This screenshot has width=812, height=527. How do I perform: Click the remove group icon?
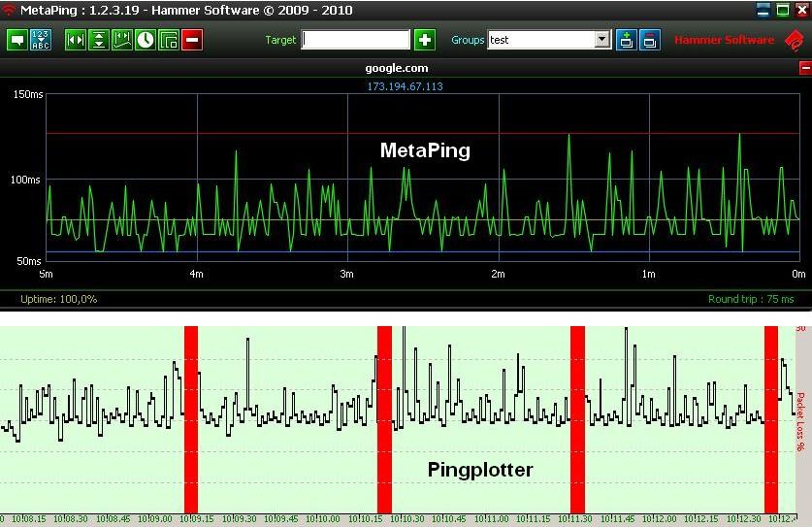650,40
